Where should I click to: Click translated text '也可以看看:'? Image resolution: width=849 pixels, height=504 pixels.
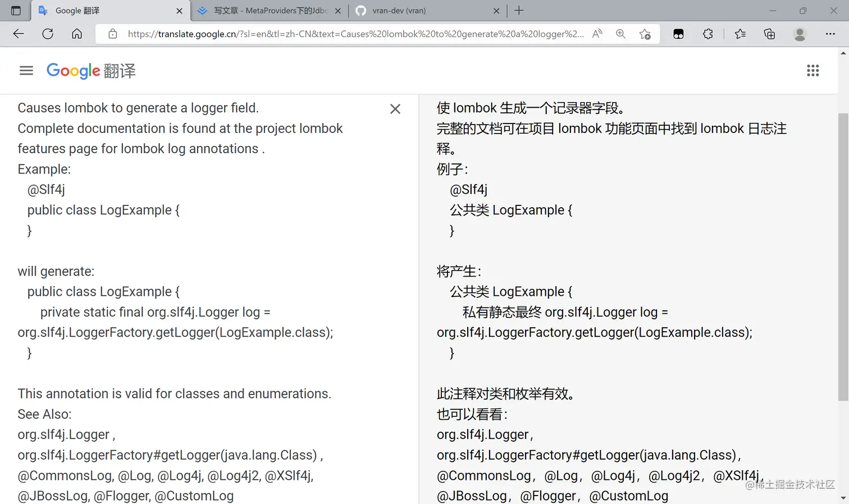472,414
